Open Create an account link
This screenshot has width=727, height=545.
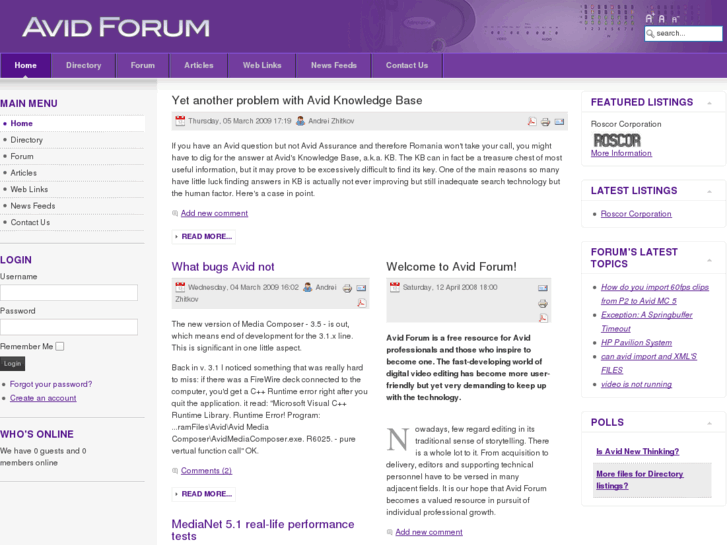[43, 398]
